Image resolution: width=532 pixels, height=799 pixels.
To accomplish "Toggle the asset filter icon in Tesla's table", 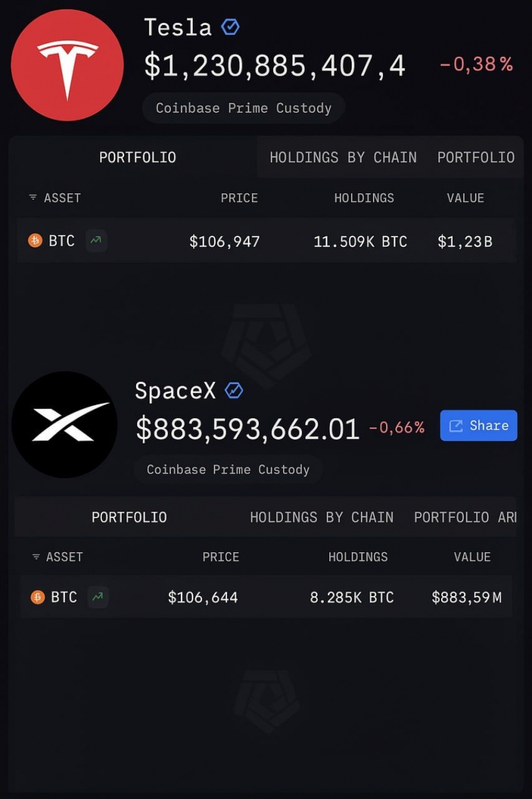I will 33,198.
